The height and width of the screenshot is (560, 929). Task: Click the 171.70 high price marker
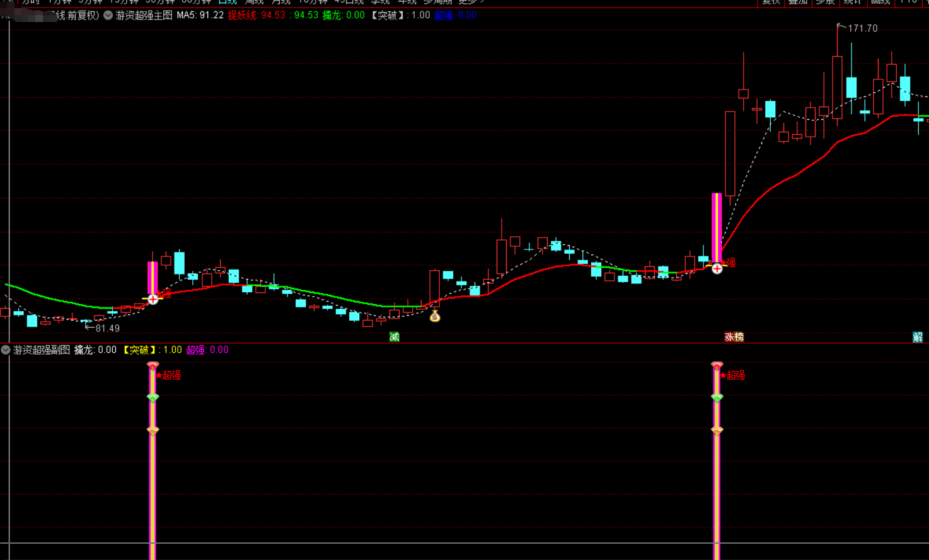[862, 28]
